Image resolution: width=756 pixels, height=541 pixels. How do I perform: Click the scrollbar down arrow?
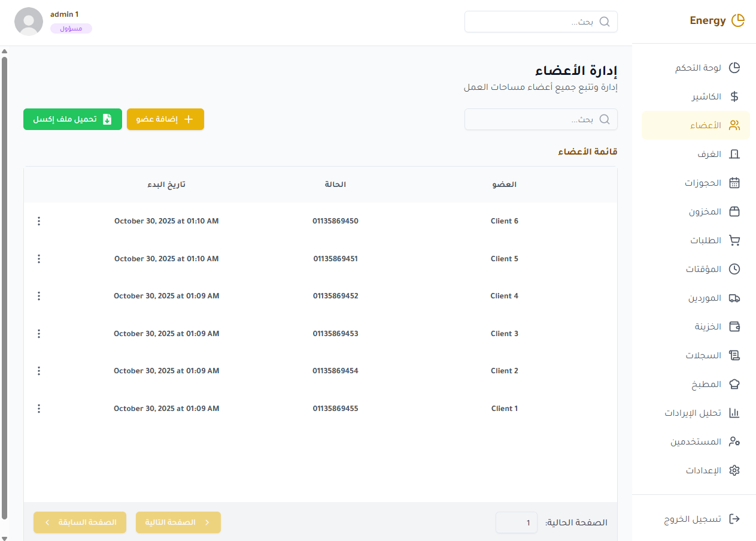point(4,537)
